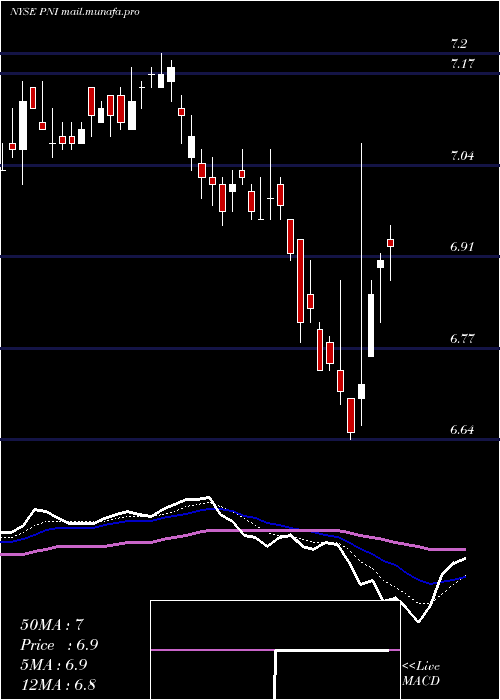Click the 6.64 price level label
Image resolution: width=500 pixels, height=700 pixels.
click(x=462, y=430)
